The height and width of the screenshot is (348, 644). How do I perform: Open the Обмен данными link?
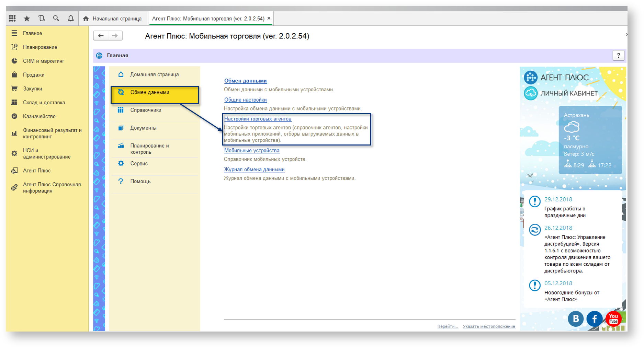coord(246,81)
